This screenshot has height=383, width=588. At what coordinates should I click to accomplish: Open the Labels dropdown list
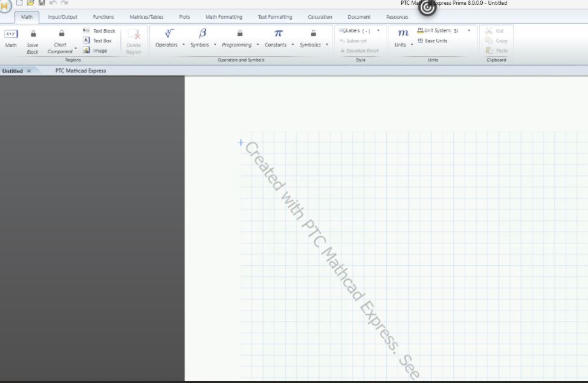click(x=378, y=30)
